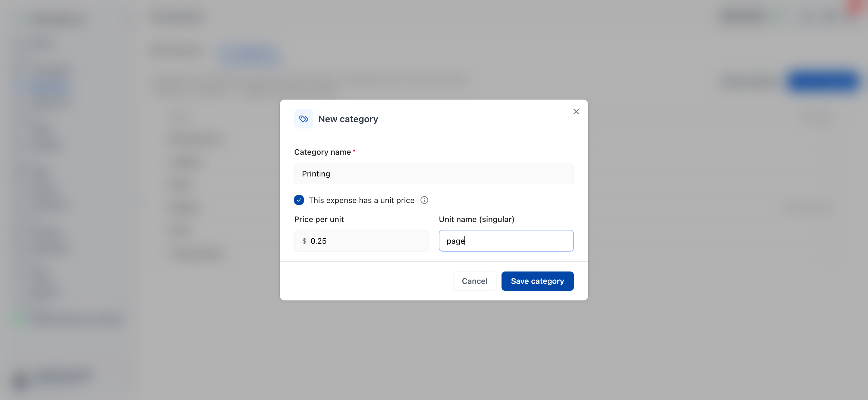Click the 'New category' dialog title
This screenshot has width=868, height=400.
click(x=348, y=119)
